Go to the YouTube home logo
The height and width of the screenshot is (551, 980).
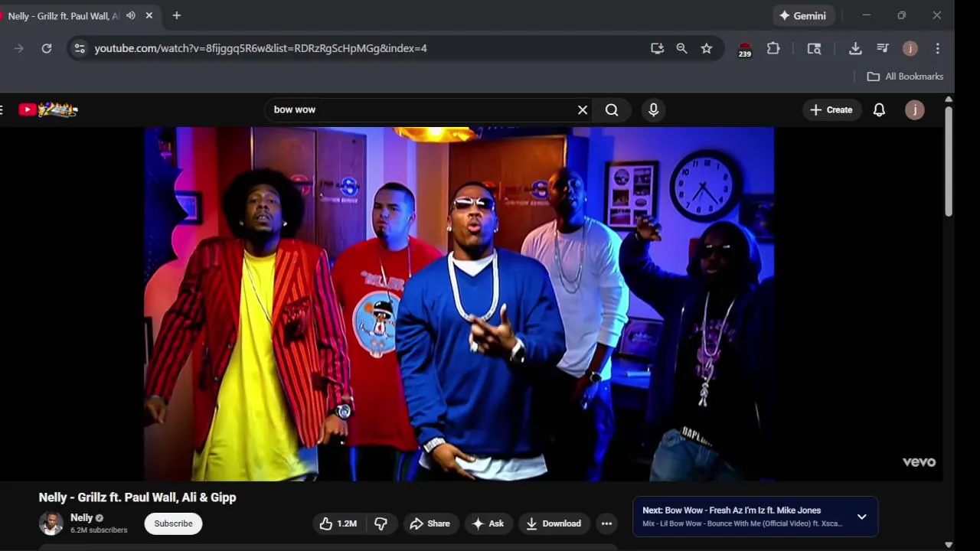click(x=48, y=109)
